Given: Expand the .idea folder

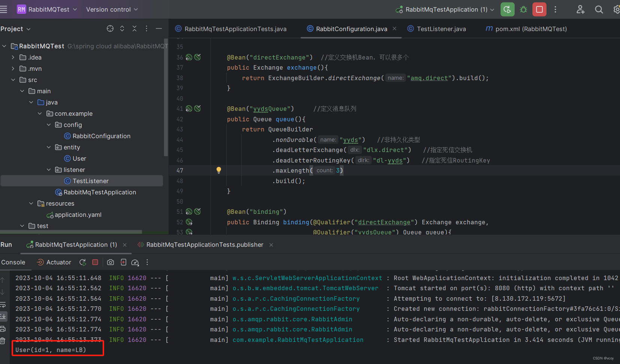Looking at the screenshot, I should pyautogui.click(x=13, y=57).
